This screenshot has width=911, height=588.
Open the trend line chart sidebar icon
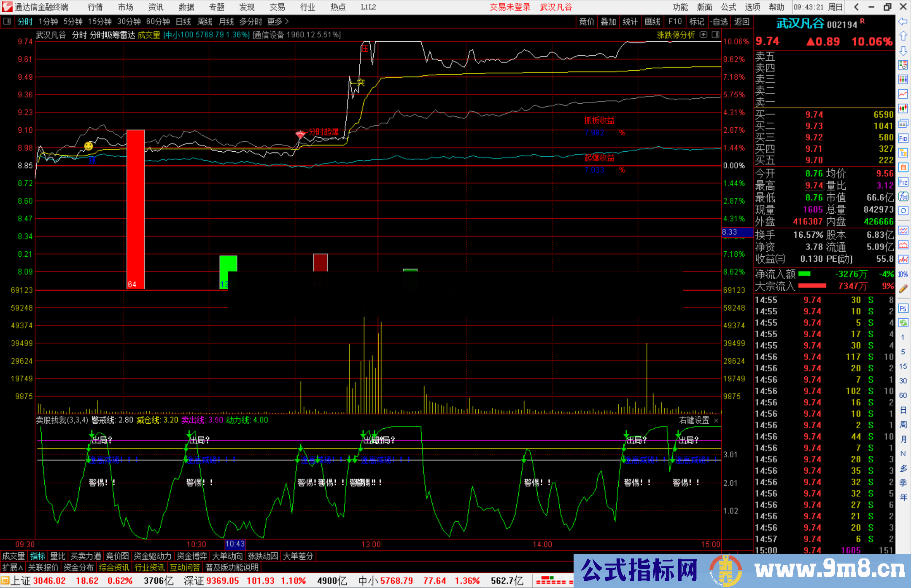903,94
